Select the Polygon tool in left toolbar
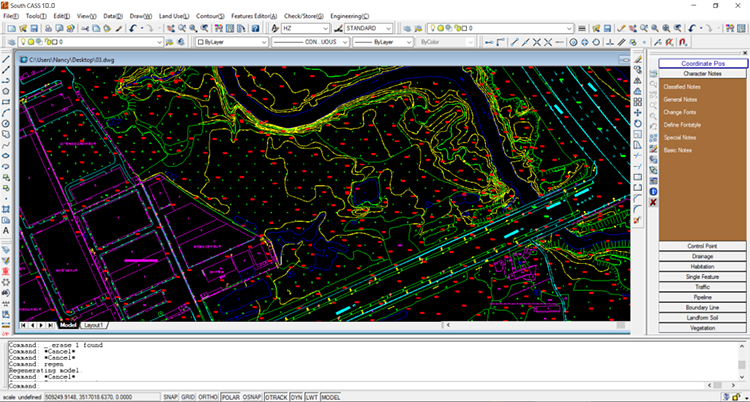 [6, 91]
